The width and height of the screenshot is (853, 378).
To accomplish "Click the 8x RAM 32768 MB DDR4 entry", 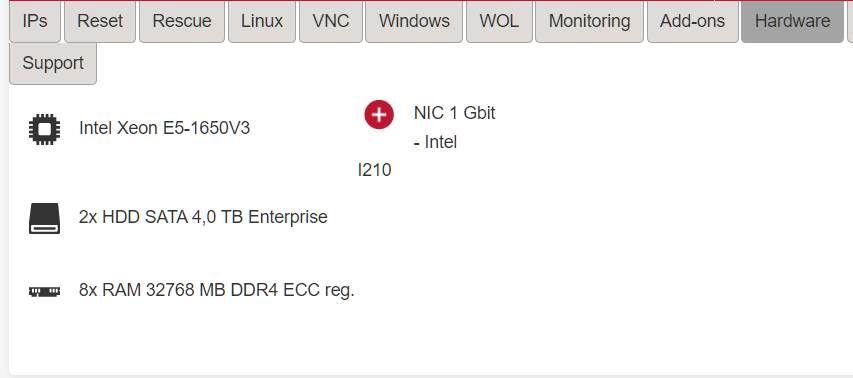I will (217, 290).
